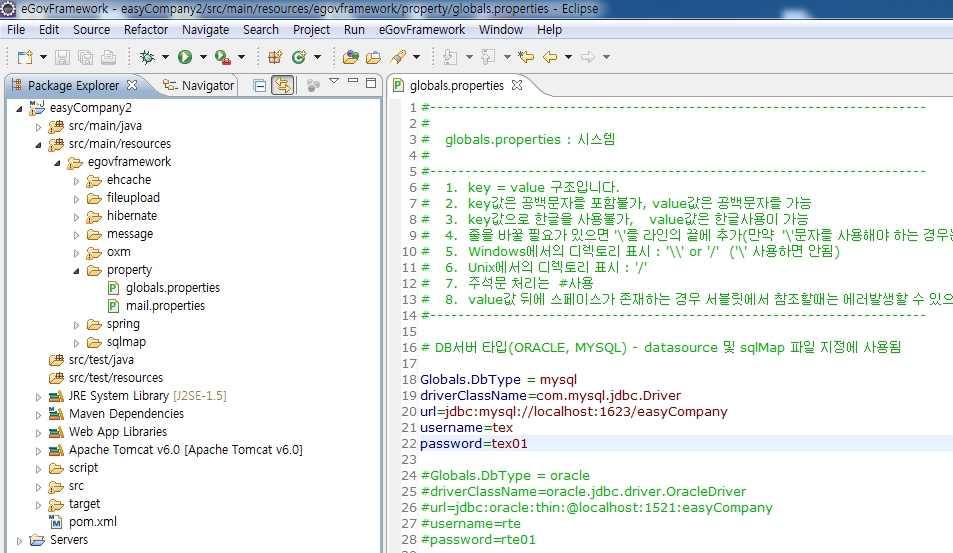
Task: Expand the Maven Dependencies node
Action: pyautogui.click(x=39, y=414)
